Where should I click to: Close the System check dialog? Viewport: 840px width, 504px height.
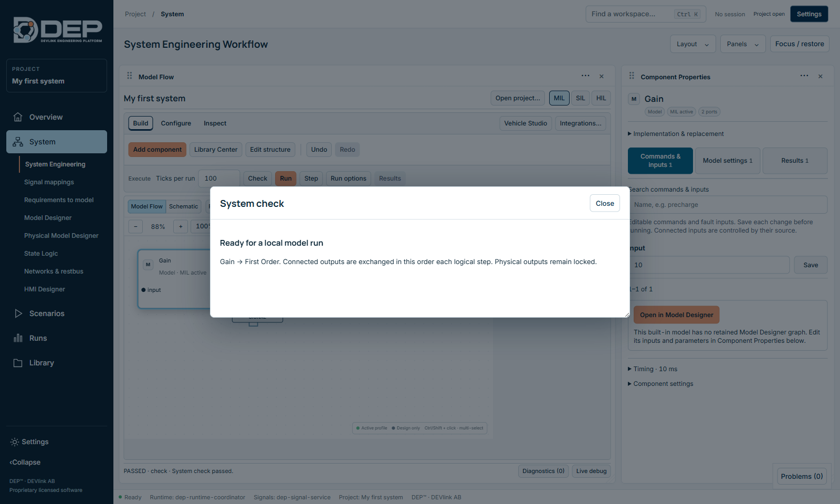[x=605, y=203]
